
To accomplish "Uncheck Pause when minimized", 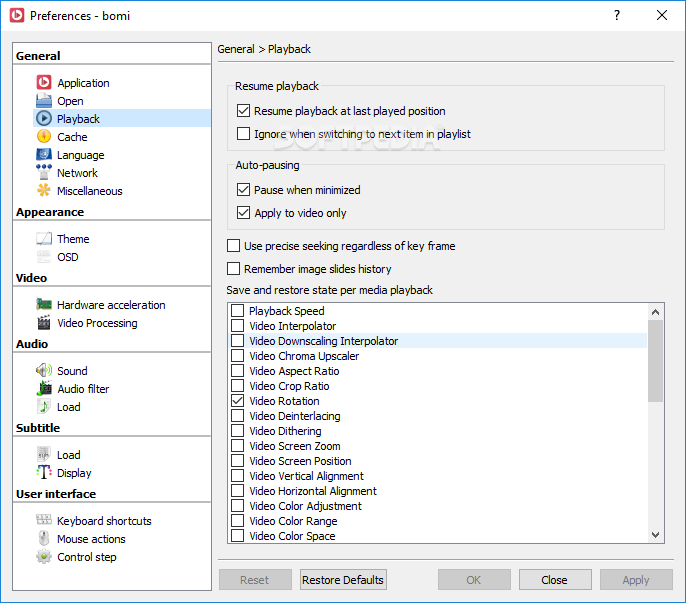I will click(x=243, y=189).
